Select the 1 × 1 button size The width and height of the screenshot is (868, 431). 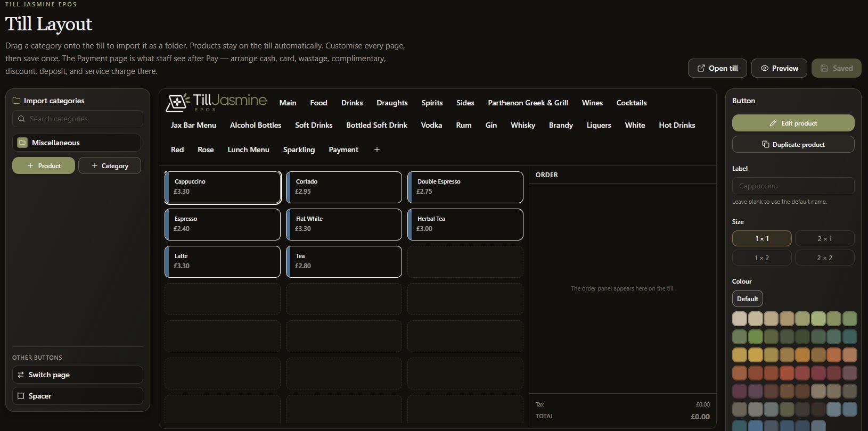[762, 238]
